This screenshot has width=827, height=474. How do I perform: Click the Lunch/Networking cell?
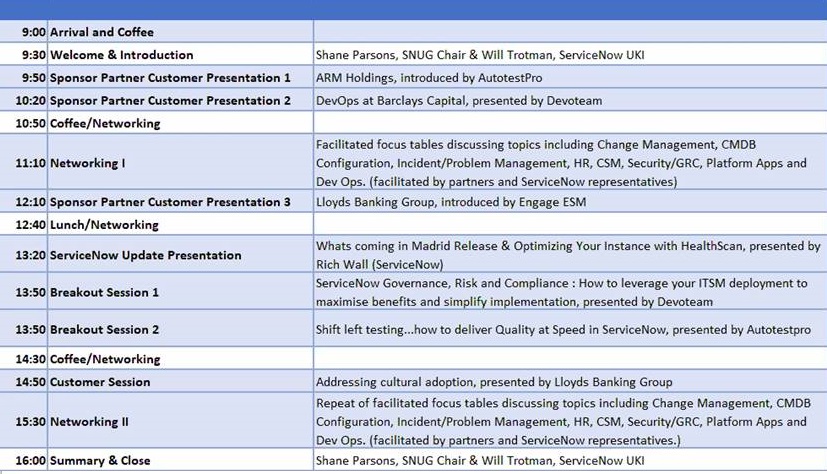[180, 224]
